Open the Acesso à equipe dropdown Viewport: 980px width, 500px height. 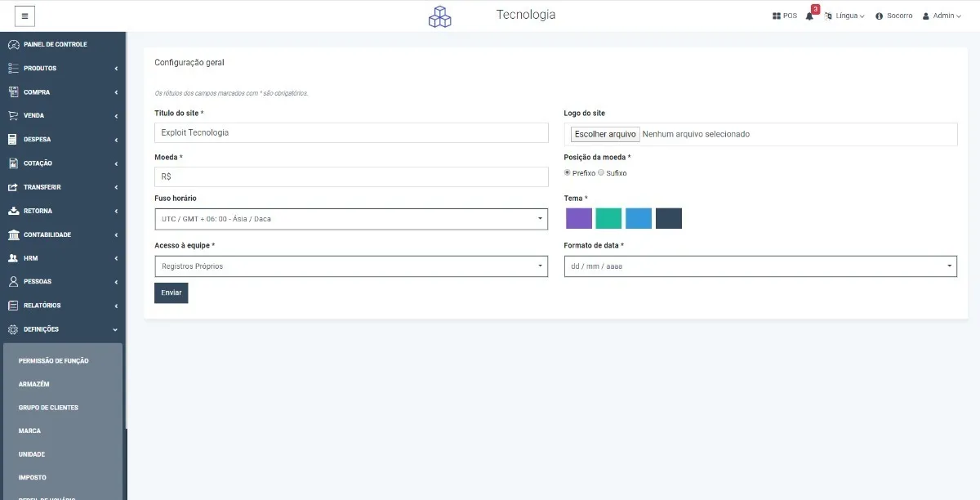click(x=351, y=266)
